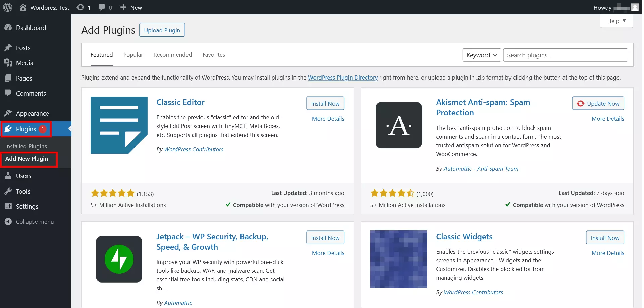Click in the Search plugins field
The width and height of the screenshot is (644, 308).
(x=566, y=55)
